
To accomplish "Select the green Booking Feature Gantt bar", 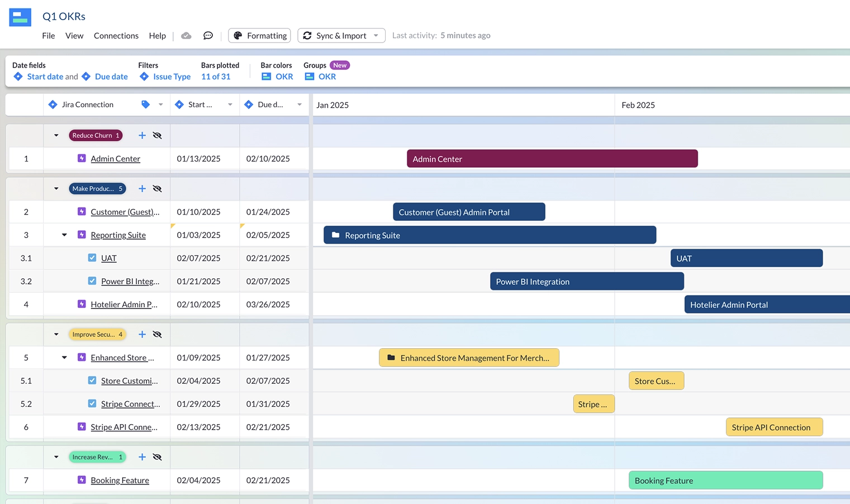I will click(725, 481).
